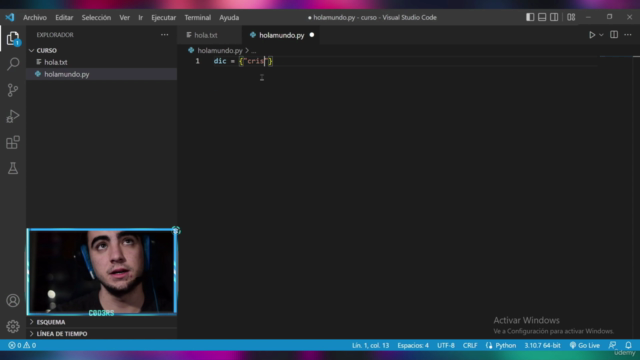Click the EXPLORADOR panel title
The height and width of the screenshot is (360, 640).
55,35
